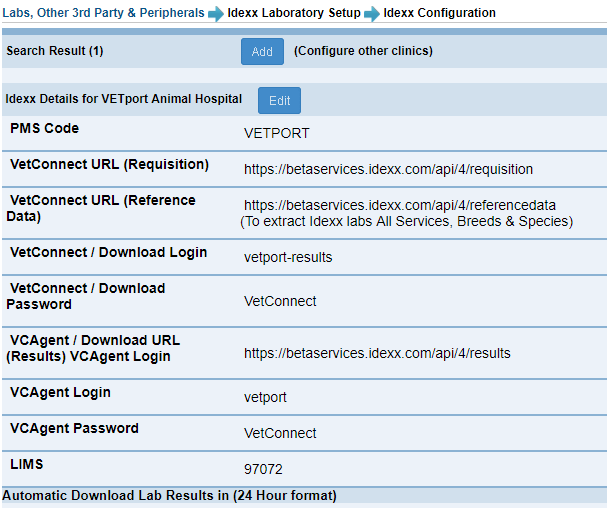The width and height of the screenshot is (607, 508).
Task: Click the first breadcrumb arrow icon
Action: coord(216,14)
